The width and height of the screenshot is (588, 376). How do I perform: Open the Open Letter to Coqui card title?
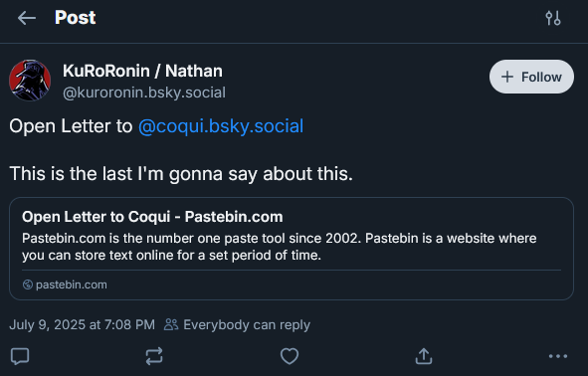coord(152,217)
